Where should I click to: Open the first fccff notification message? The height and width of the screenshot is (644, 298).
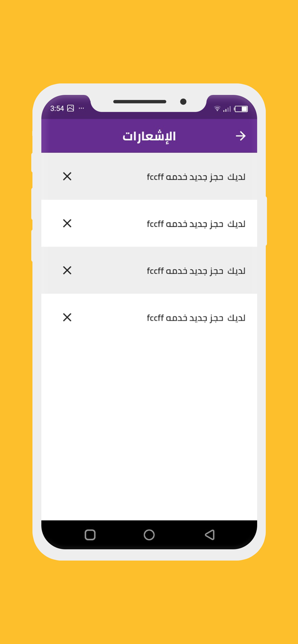pyautogui.click(x=197, y=176)
